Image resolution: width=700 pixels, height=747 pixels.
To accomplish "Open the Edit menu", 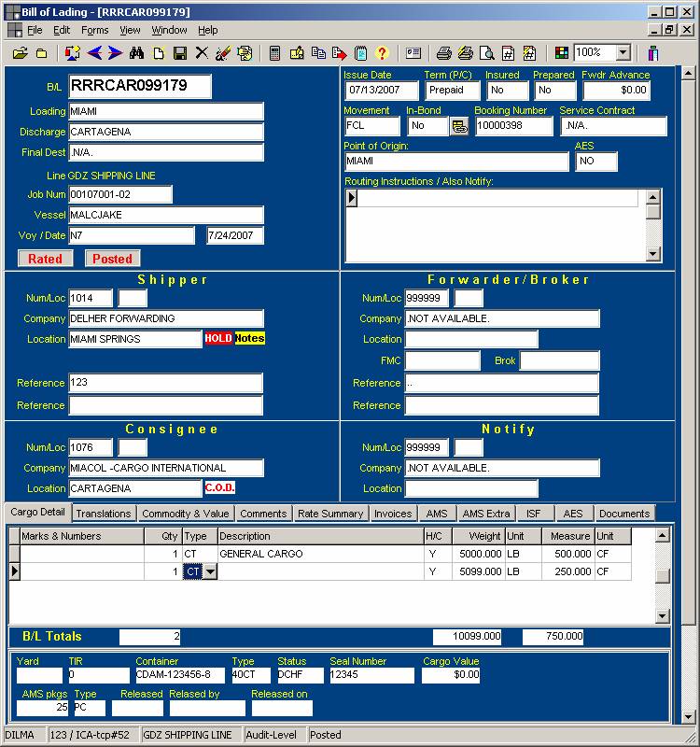I will coord(62,30).
